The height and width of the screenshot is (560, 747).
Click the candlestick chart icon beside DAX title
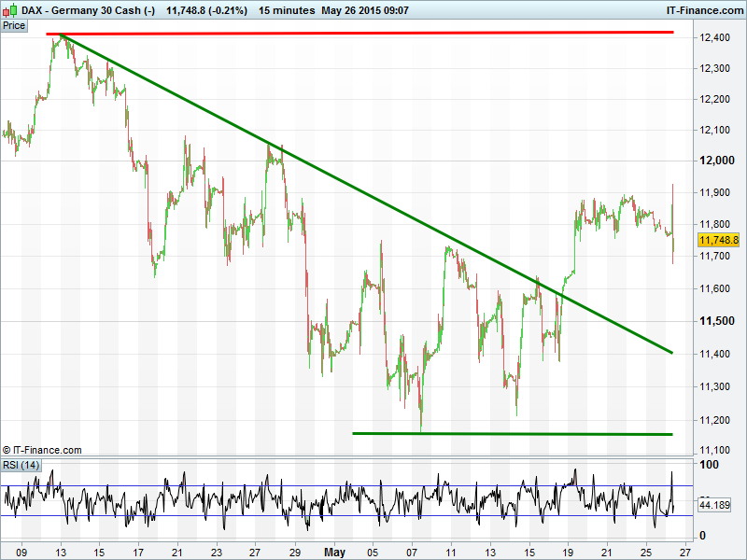(x=10, y=10)
